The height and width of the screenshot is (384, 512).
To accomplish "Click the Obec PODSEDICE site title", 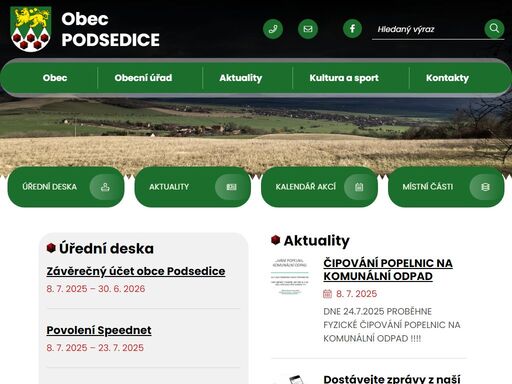I will point(110,29).
